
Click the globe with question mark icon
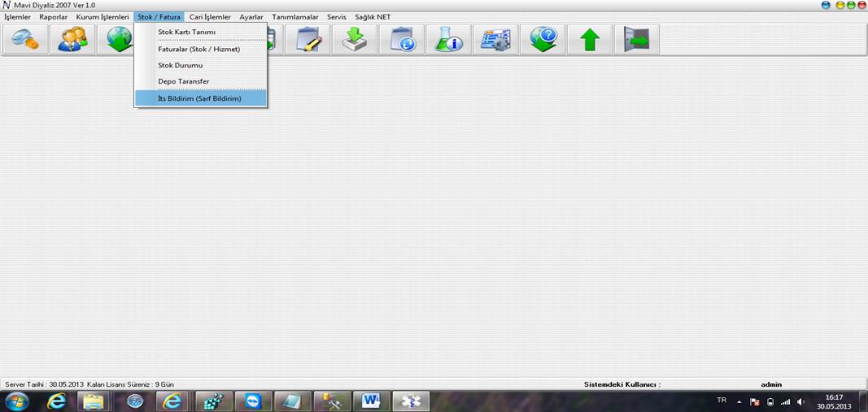point(543,40)
